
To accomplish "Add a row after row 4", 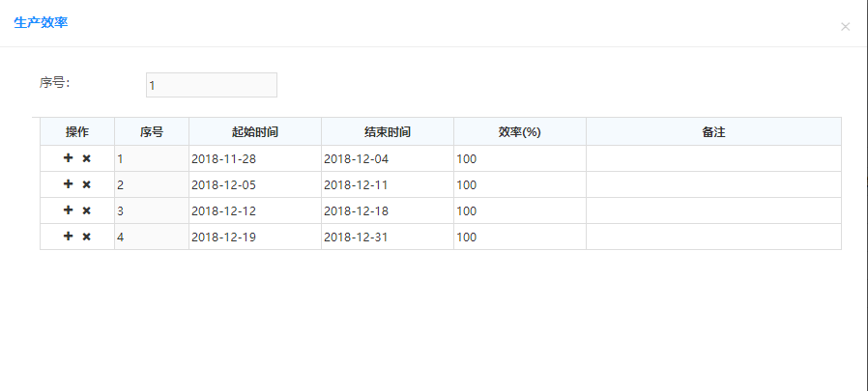I will tap(68, 237).
